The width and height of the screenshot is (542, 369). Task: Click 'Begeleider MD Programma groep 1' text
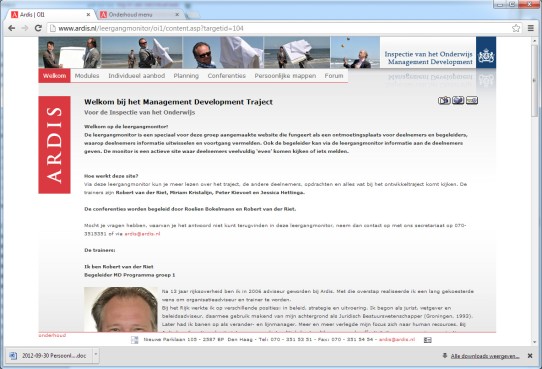tap(130, 275)
